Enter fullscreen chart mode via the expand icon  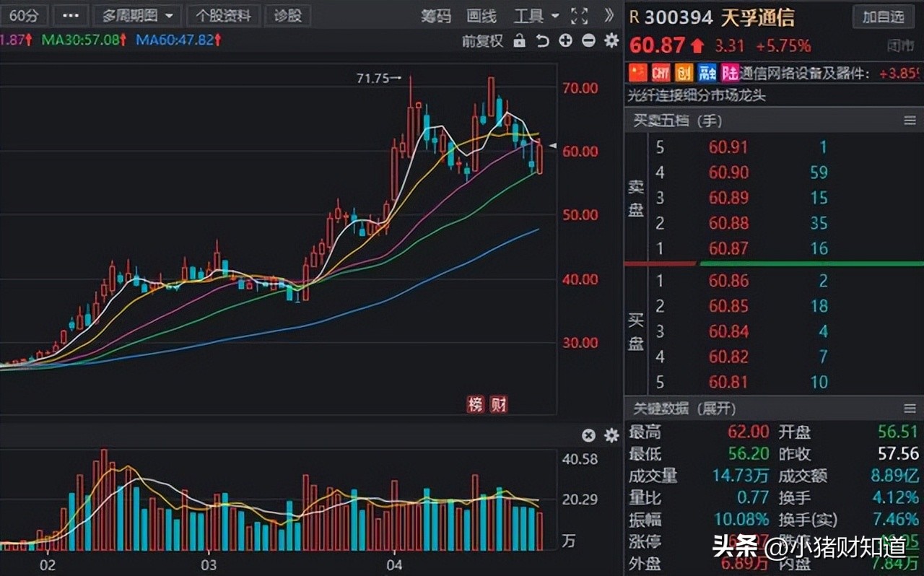[x=579, y=16]
